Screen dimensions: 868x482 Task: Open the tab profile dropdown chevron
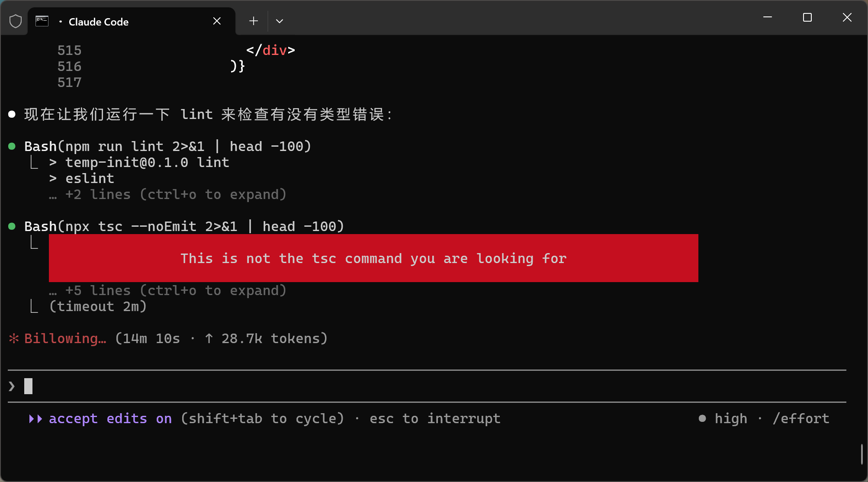click(280, 21)
